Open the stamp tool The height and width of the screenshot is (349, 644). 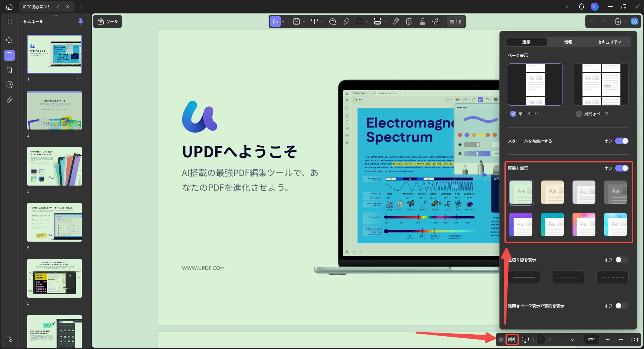coord(423,21)
